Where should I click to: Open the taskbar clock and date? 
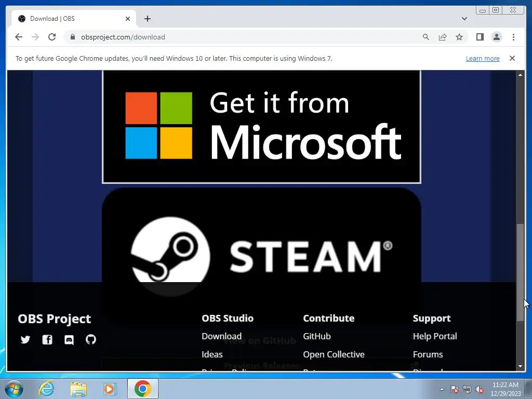coord(506,389)
